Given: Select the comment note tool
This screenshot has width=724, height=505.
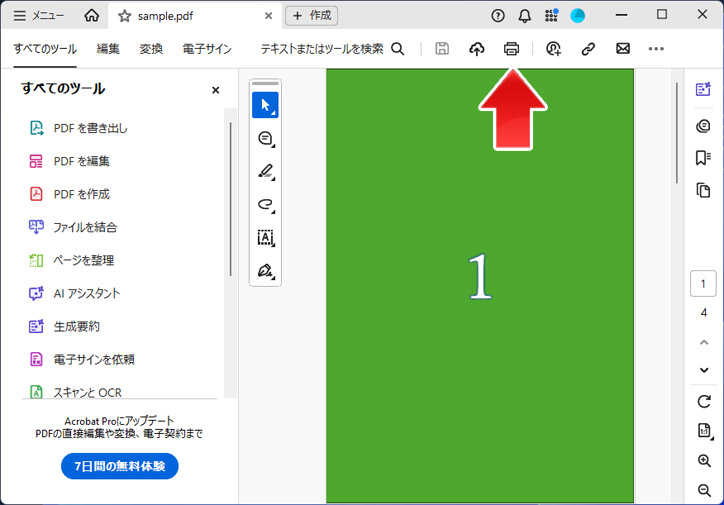Looking at the screenshot, I should point(265,138).
